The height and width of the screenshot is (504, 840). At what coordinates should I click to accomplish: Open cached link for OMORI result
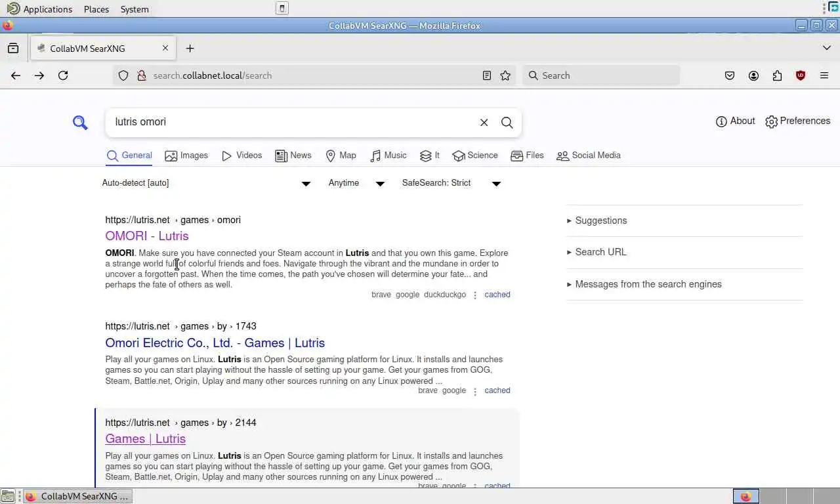click(x=497, y=295)
